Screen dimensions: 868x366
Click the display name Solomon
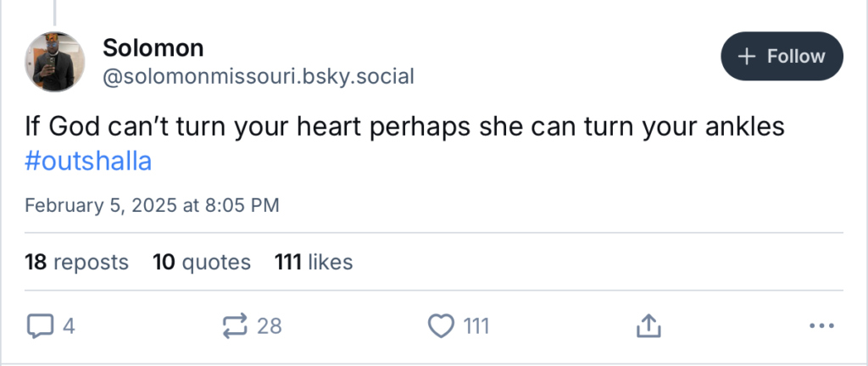[153, 47]
